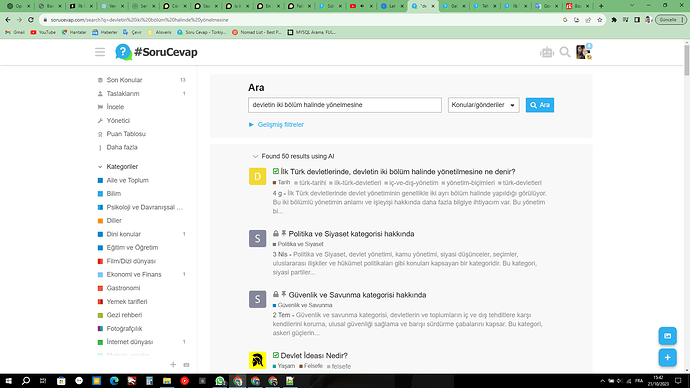This screenshot has width=690, height=388.
Task: Open the spartan helmet avatar of Devlet İdeası
Action: pyautogui.click(x=257, y=360)
